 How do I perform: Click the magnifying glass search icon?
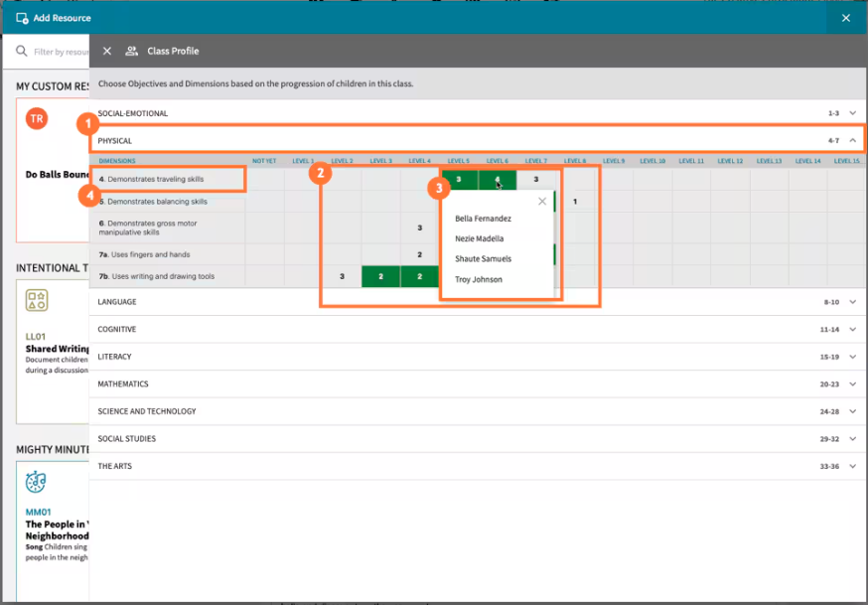(x=21, y=51)
